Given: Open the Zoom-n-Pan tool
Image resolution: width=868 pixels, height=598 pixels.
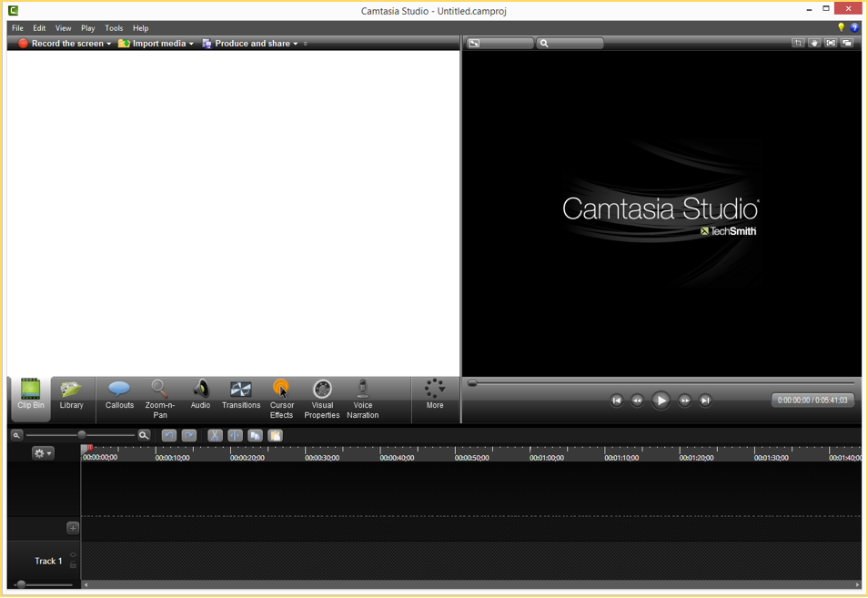Looking at the screenshot, I should 160,398.
